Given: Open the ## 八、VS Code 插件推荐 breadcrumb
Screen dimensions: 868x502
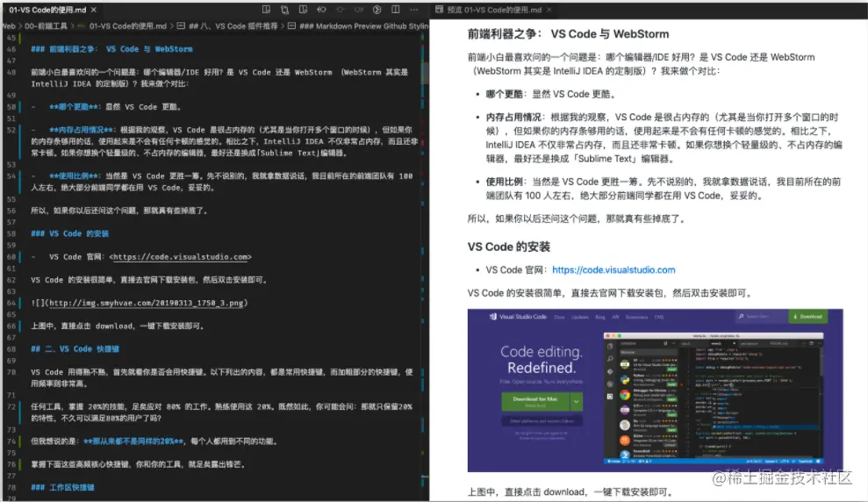Looking at the screenshot, I should 233,26.
